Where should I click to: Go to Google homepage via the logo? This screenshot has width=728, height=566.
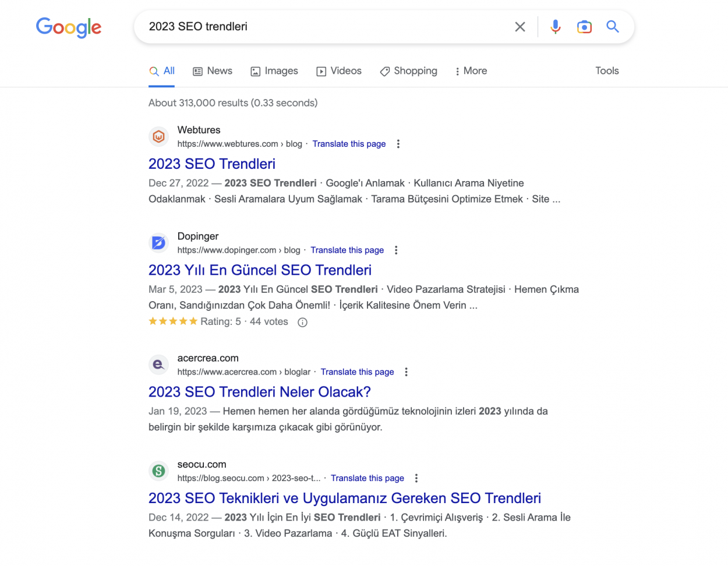[x=68, y=27]
